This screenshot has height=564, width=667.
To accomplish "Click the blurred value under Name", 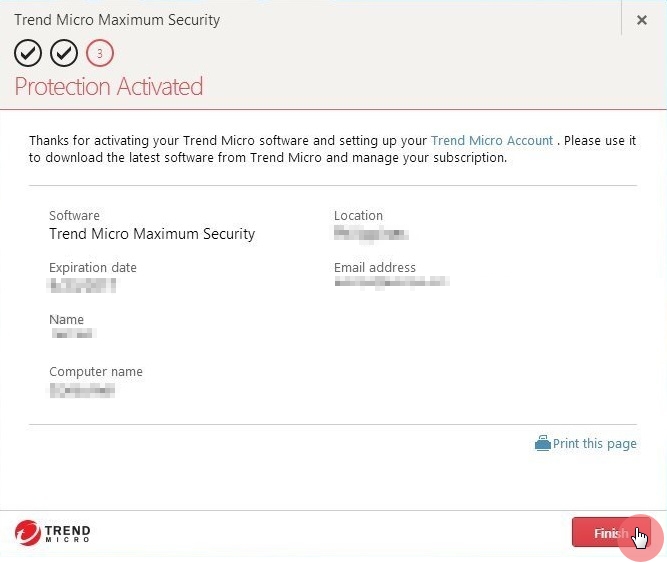I will 73,333.
